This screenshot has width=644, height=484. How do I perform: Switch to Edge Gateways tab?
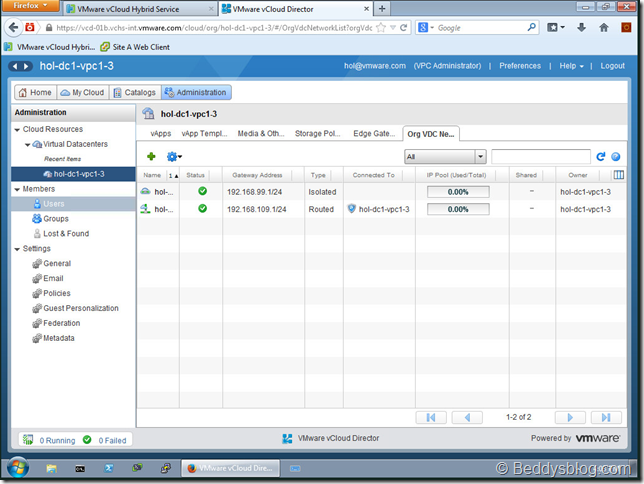coord(374,134)
